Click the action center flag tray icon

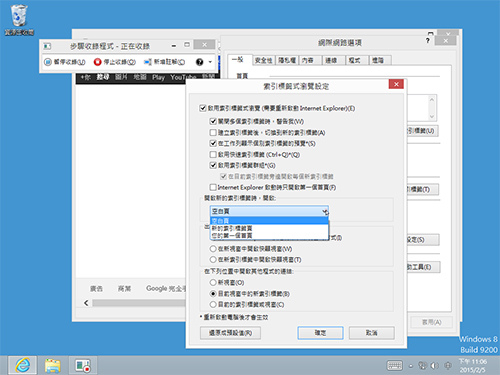click(x=448, y=366)
